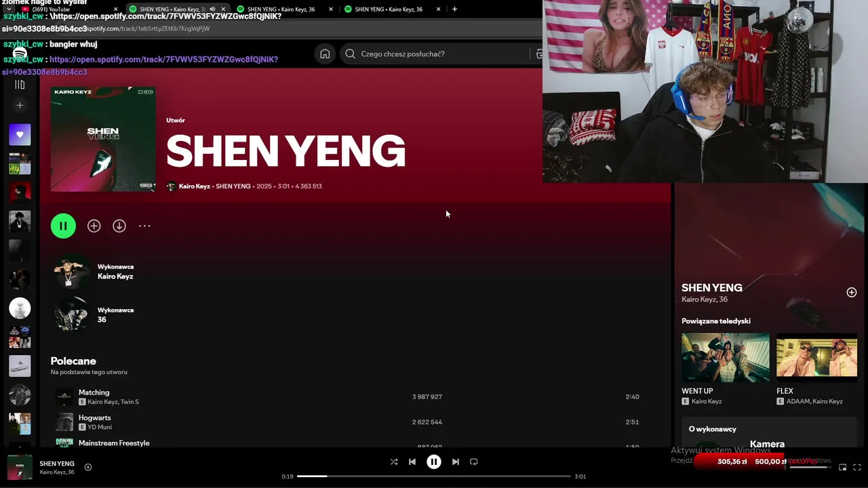Open 'ADAAM, Kairo Keyz' under FLEX
This screenshot has height=488, width=868.
coord(814,401)
